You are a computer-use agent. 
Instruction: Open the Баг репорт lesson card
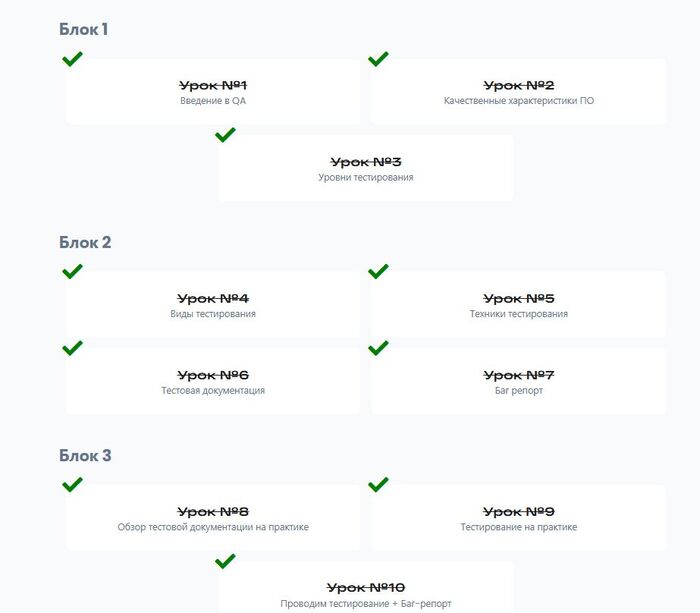(x=518, y=381)
